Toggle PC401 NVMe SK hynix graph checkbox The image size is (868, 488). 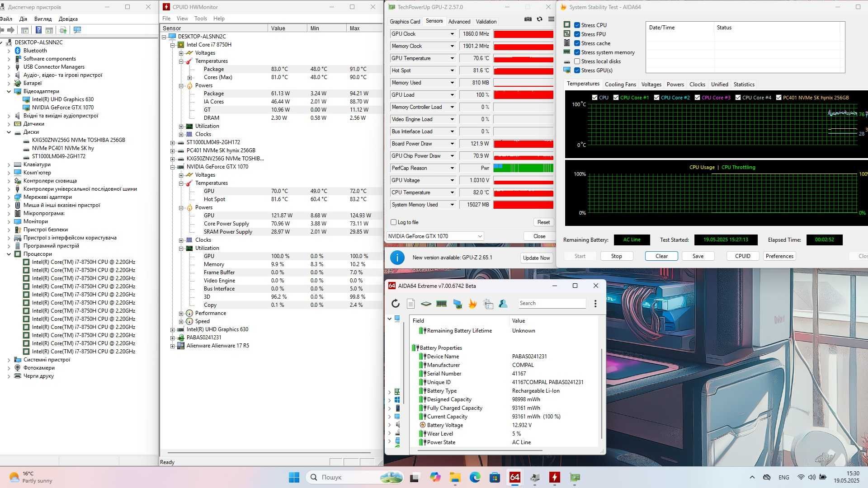coord(778,98)
